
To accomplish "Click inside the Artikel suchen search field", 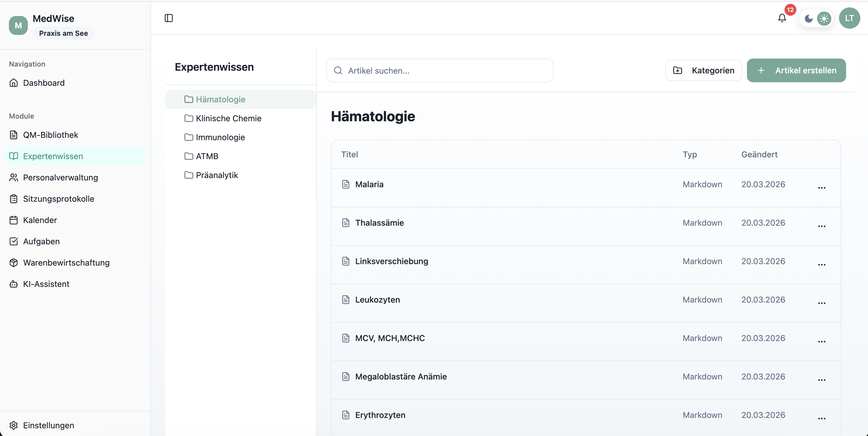I will point(438,70).
